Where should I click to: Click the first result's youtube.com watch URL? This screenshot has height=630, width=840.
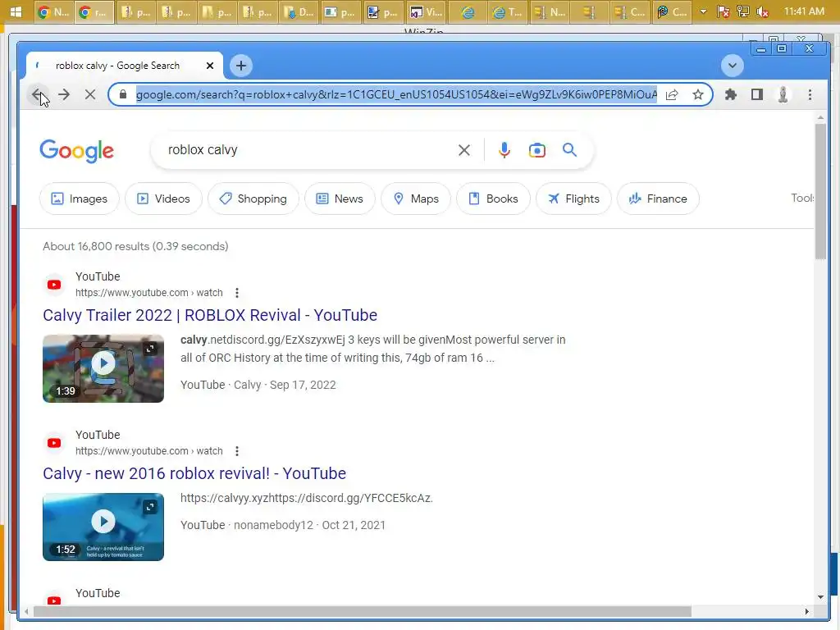click(149, 293)
